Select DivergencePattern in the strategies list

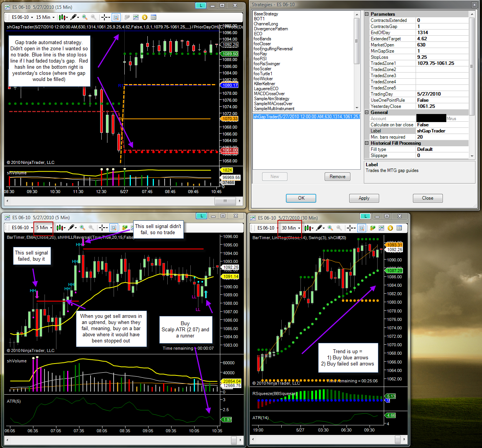click(x=271, y=29)
